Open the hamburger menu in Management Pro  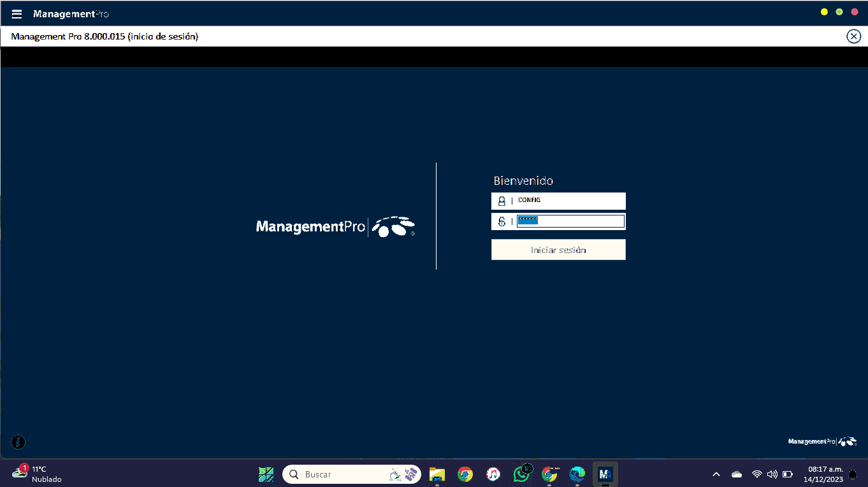click(x=17, y=14)
